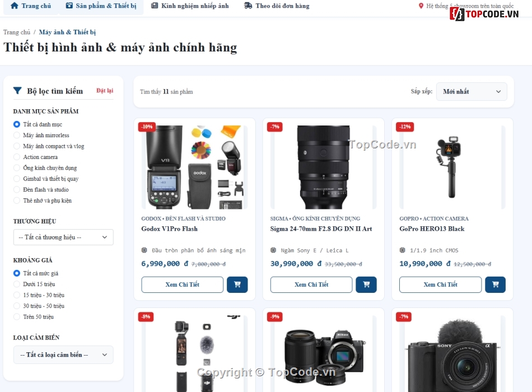532x392 pixels.
Task: Click Xem Chi Tiết for GoPro HERO13 Black
Action: [x=440, y=284]
